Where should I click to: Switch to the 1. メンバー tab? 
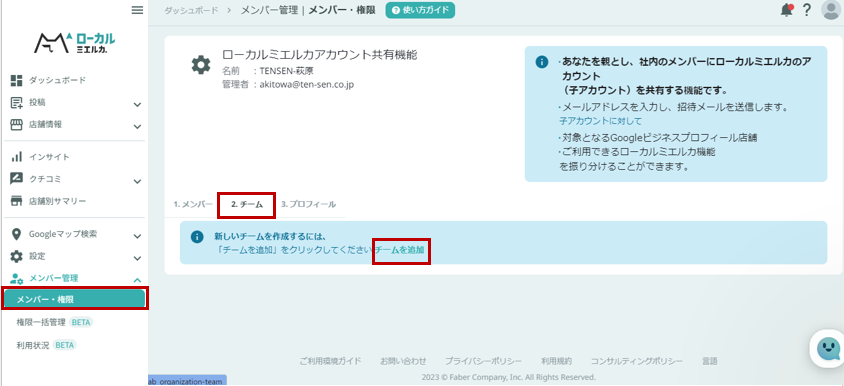(193, 205)
